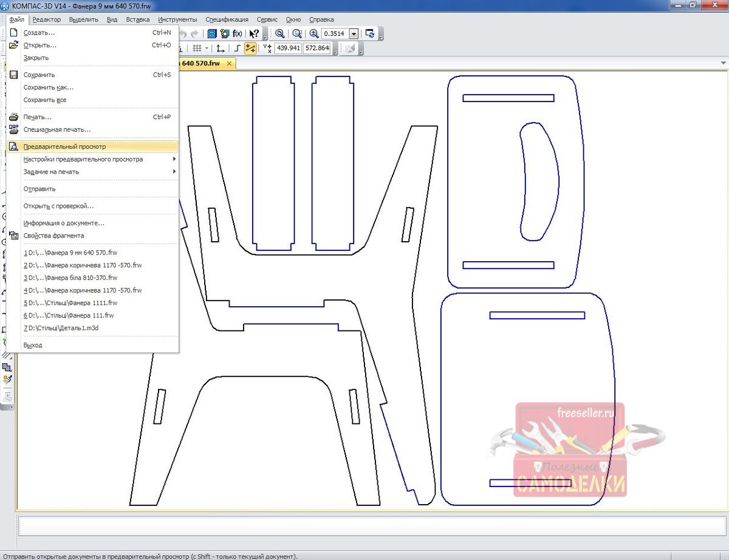Close the 640 570.frw document tab
Viewport: 729px width, 560px height.
pos(229,64)
